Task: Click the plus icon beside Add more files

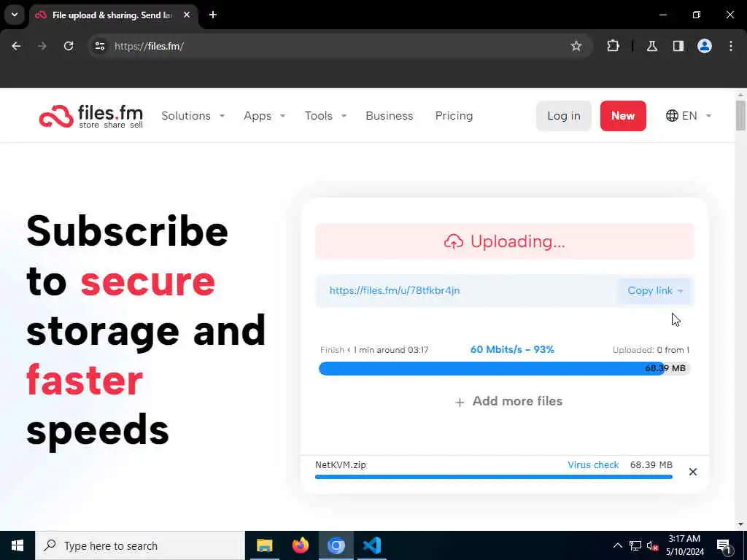Action: click(460, 402)
